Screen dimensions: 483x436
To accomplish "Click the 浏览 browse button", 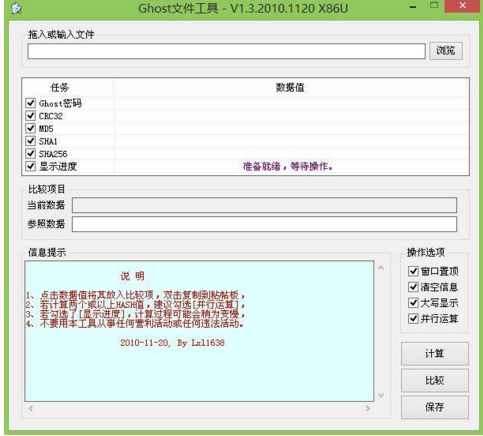I will point(446,51).
